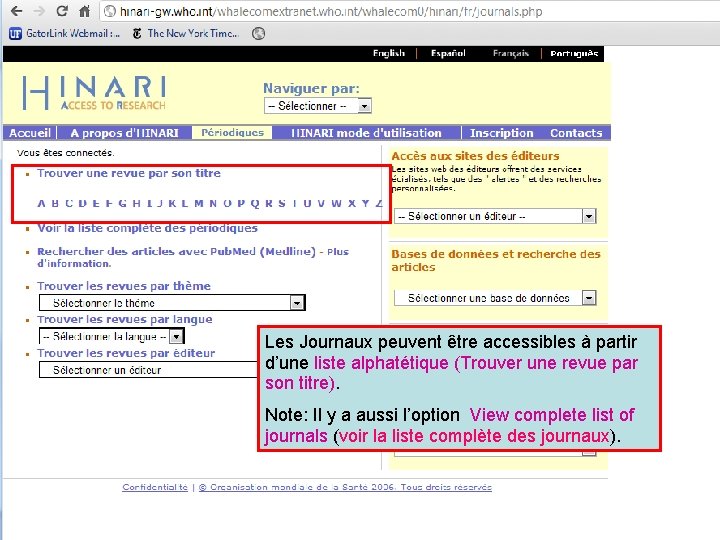
Task: Browse journals starting with letter Q
Action: [x=255, y=203]
